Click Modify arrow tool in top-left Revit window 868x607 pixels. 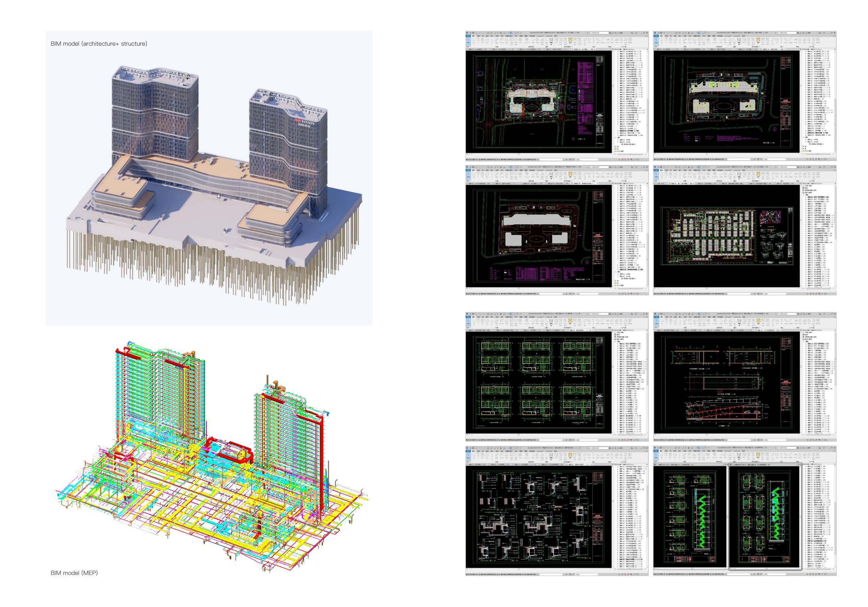click(x=468, y=40)
